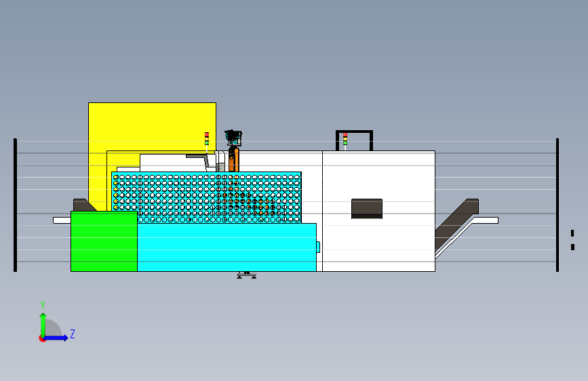Select the green block at machine's left base
This screenshot has width=588, height=381.
coord(104,241)
